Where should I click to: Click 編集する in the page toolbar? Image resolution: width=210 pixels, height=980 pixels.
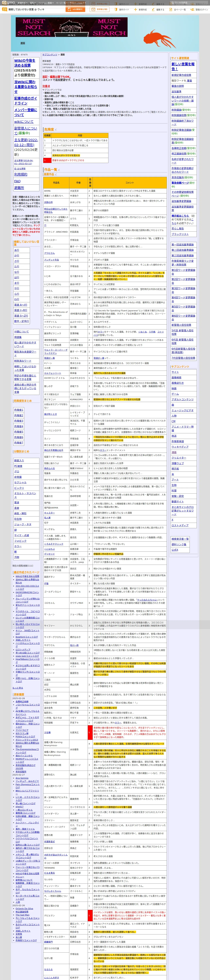(x=158, y=9)
